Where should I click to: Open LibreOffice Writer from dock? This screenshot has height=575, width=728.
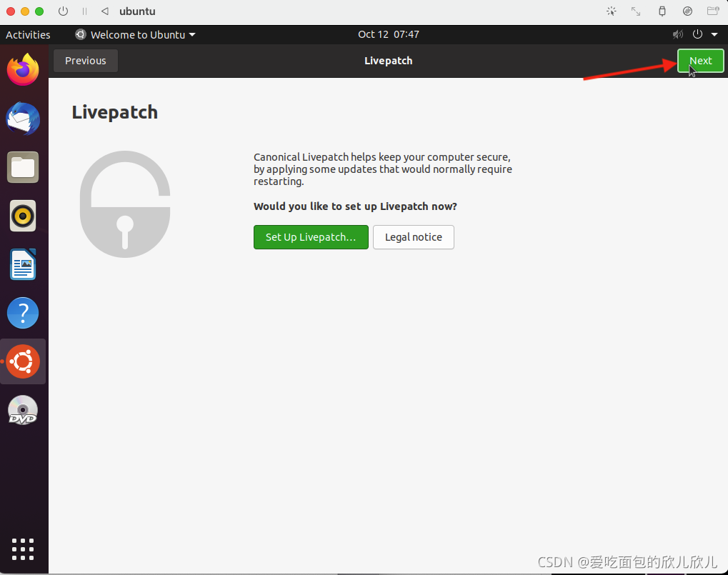tap(23, 264)
